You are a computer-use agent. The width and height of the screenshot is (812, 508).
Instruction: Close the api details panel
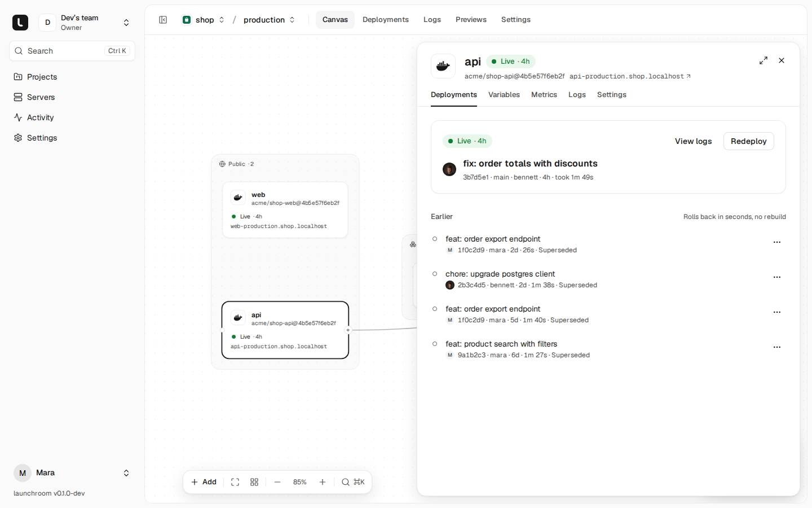point(782,60)
